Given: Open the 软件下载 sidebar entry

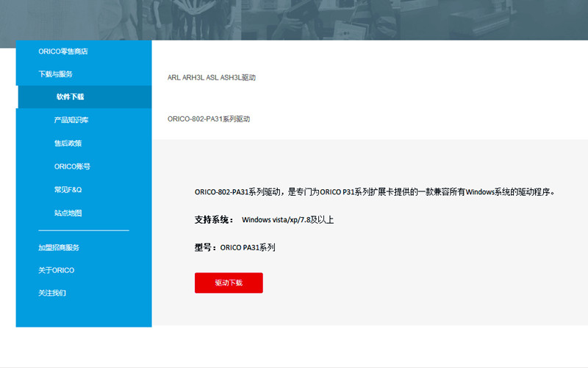Looking at the screenshot, I should tap(85, 97).
